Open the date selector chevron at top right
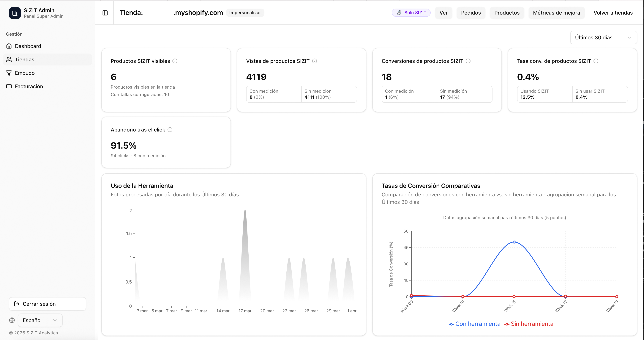 [629, 37]
